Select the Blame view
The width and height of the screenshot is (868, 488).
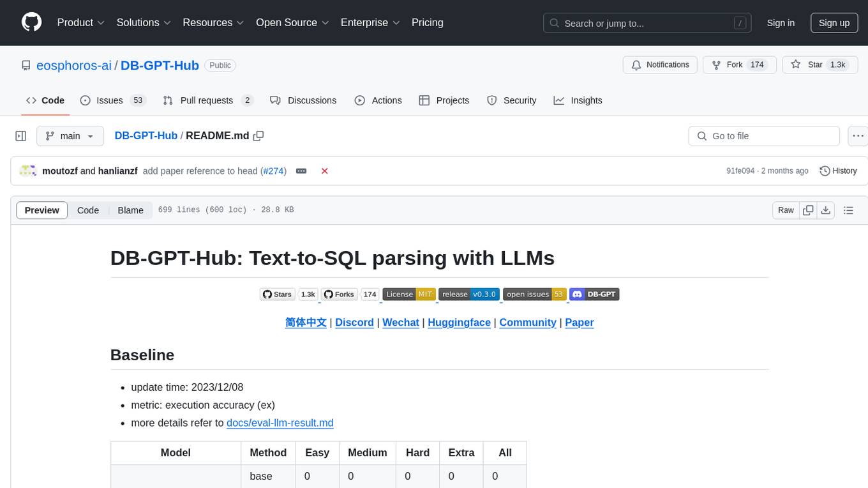coord(130,210)
